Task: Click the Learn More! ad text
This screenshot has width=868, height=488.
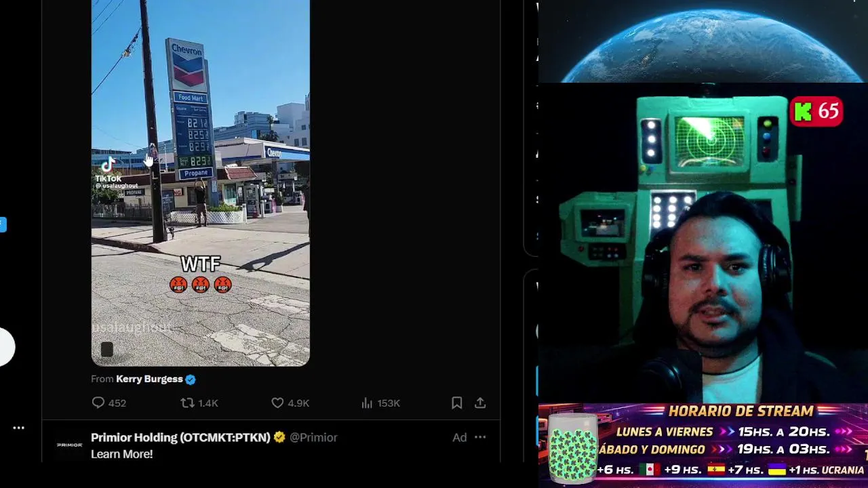Action: [x=121, y=454]
